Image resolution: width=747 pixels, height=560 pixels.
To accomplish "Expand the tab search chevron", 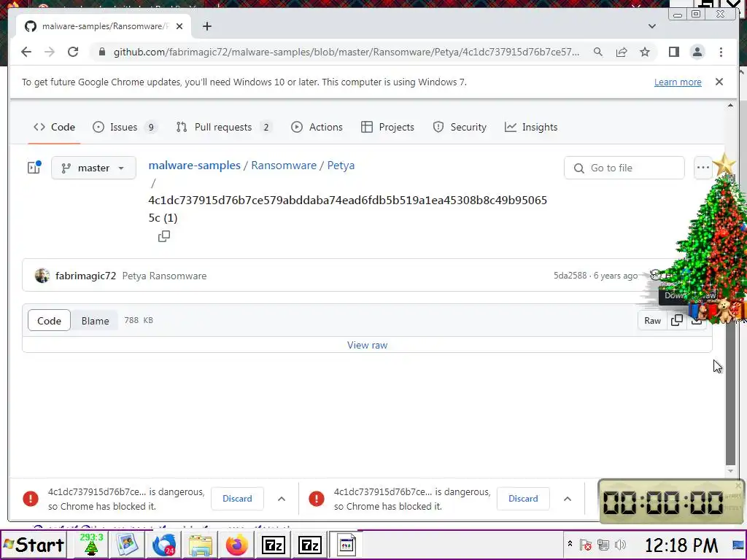I will 651,26.
